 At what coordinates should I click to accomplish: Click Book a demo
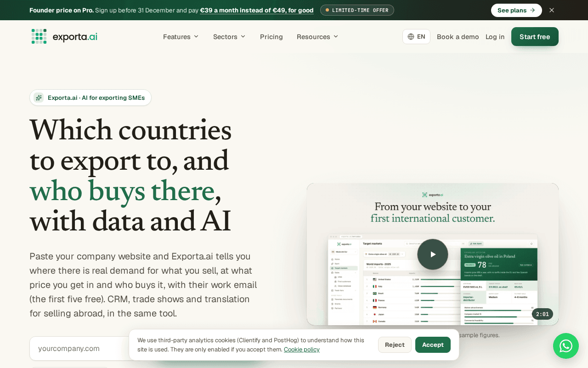point(458,37)
